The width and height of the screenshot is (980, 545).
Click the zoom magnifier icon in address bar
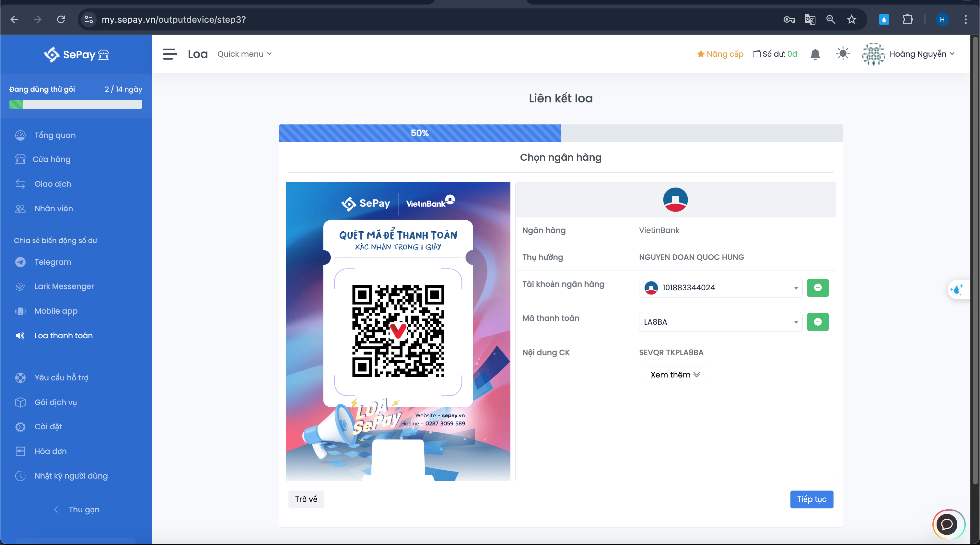(831, 19)
